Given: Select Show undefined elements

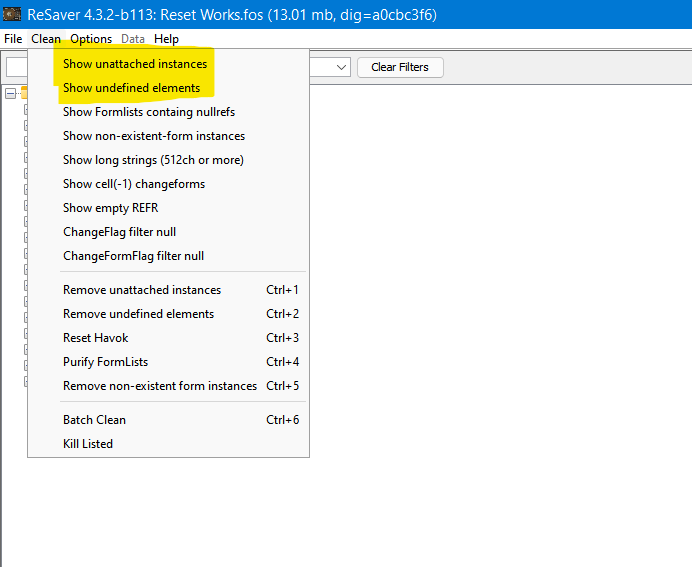Looking at the screenshot, I should tap(131, 88).
